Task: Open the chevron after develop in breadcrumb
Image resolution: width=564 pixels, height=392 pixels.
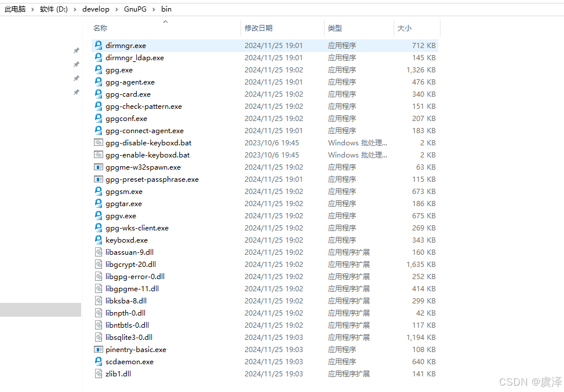Action: (117, 9)
